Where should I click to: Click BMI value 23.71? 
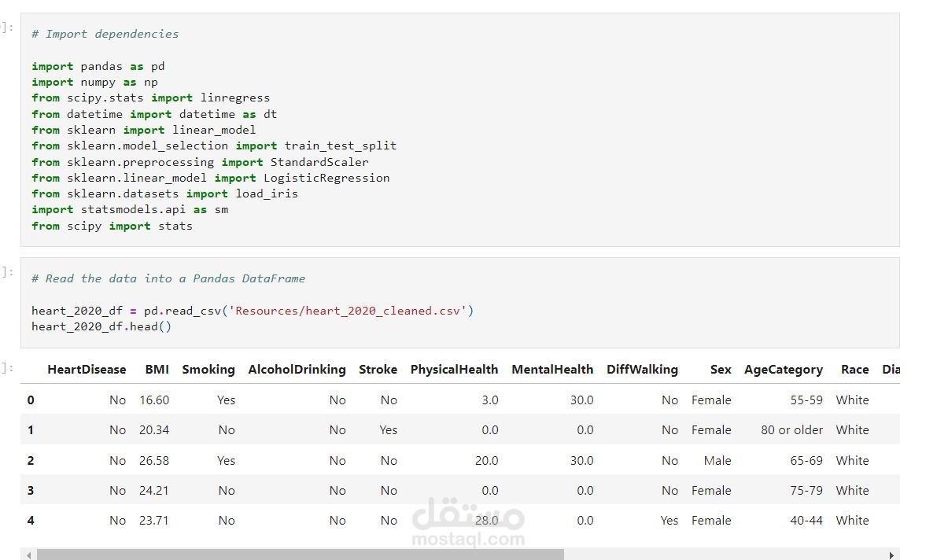154,520
